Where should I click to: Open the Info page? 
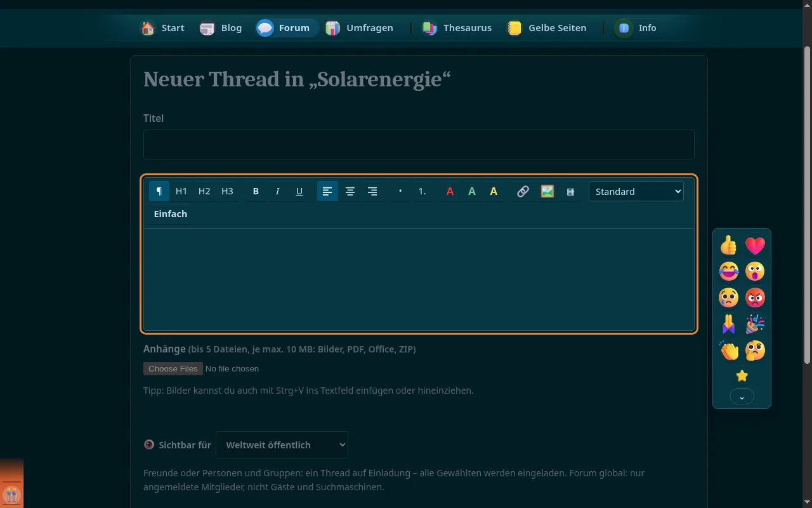pos(638,28)
